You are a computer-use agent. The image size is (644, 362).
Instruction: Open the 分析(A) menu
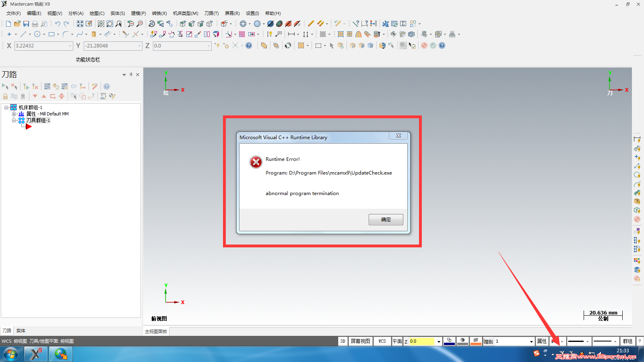pos(76,13)
